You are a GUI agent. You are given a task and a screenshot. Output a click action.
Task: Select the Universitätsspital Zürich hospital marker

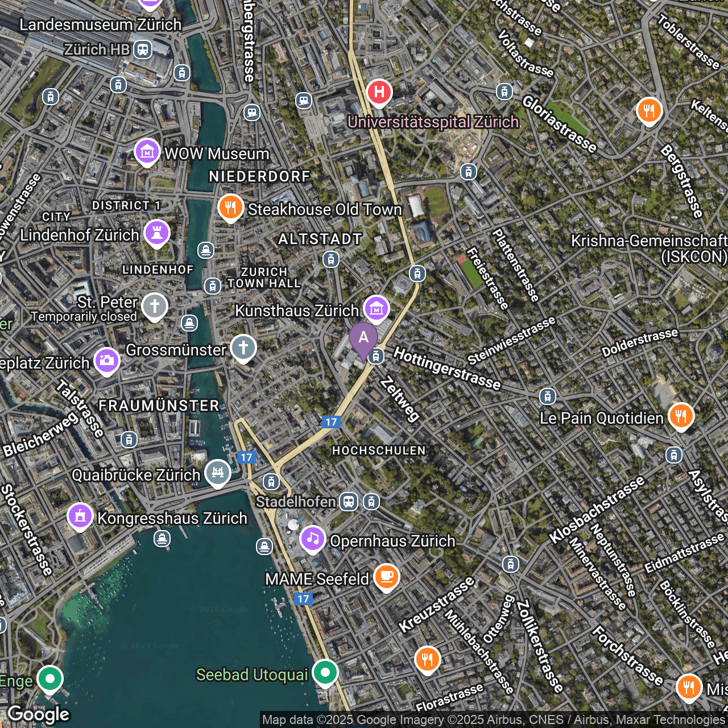[379, 93]
